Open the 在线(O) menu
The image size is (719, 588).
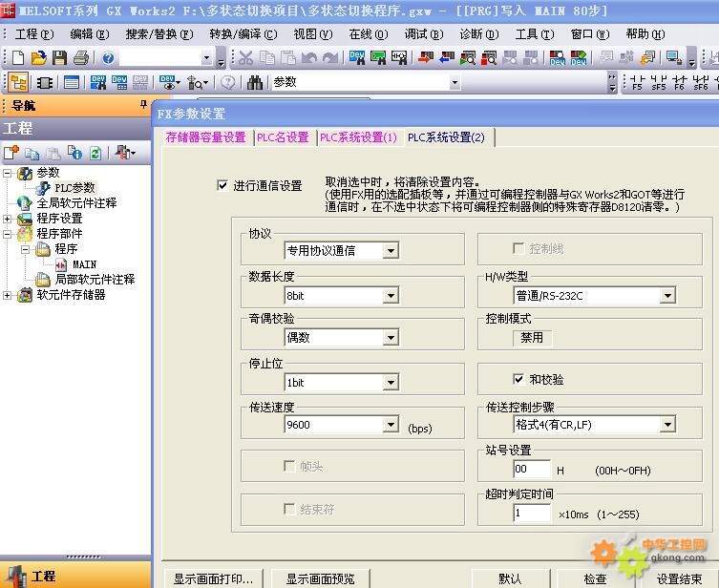coord(369,34)
